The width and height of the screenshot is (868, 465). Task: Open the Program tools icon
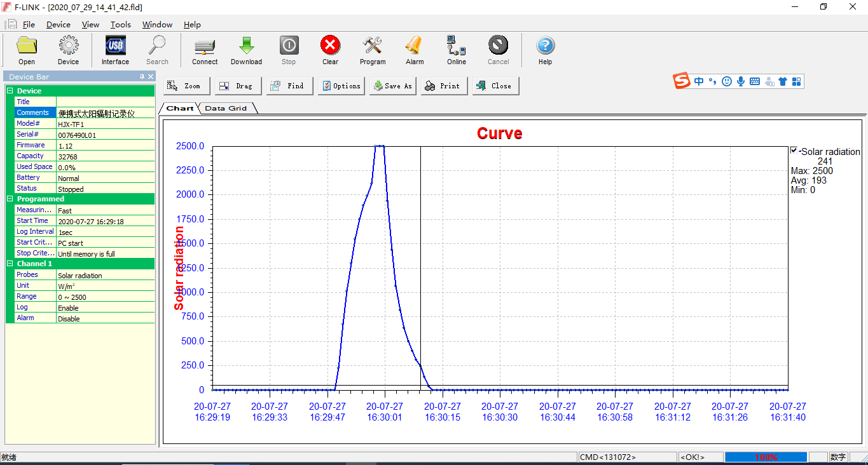point(372,46)
